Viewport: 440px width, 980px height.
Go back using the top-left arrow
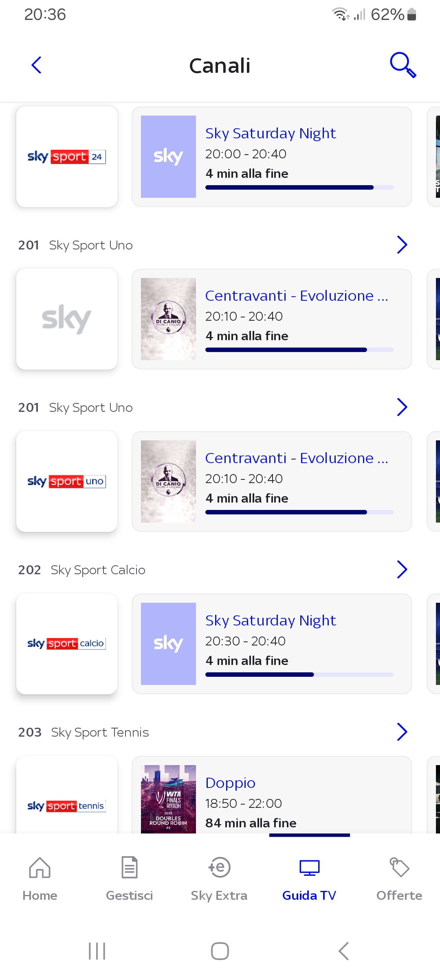(x=37, y=65)
